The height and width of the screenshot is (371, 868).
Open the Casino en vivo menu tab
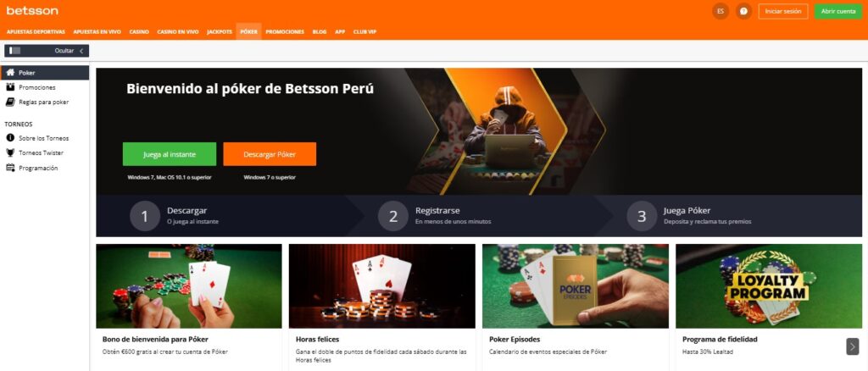coord(178,31)
